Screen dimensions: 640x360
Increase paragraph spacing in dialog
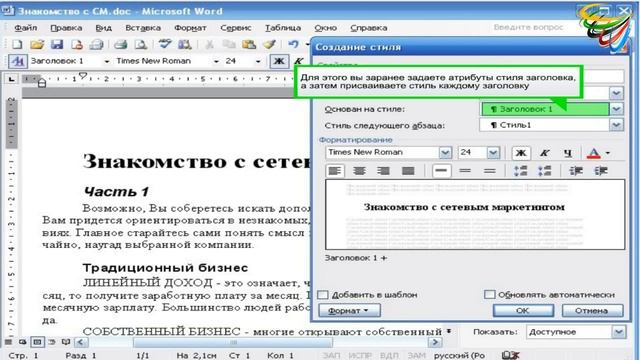(520, 171)
